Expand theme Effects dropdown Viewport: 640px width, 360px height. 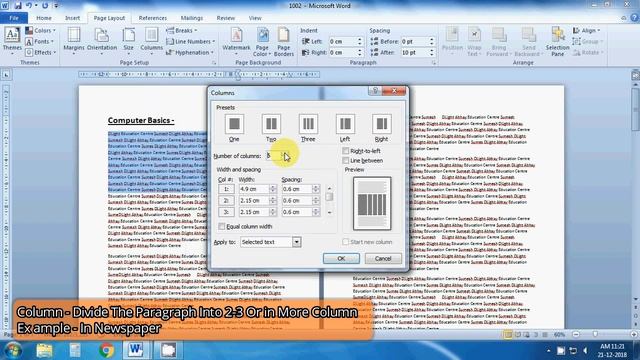coord(40,53)
